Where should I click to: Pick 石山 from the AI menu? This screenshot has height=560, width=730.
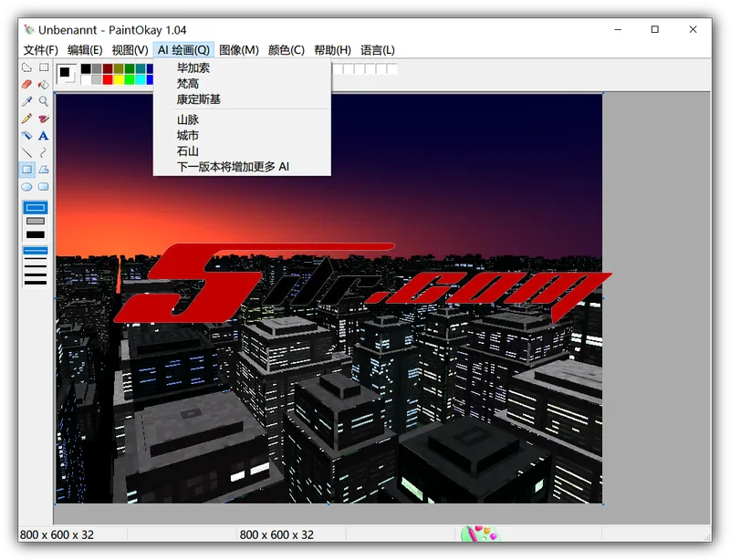(x=242, y=151)
